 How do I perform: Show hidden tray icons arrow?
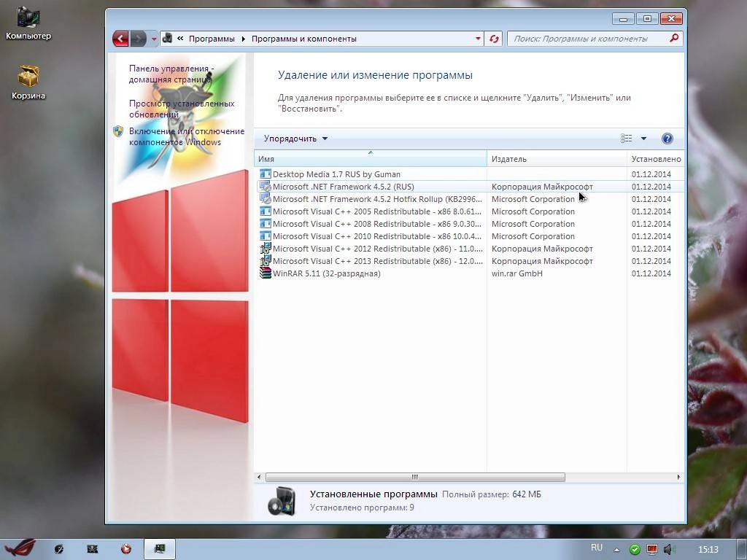point(616,550)
